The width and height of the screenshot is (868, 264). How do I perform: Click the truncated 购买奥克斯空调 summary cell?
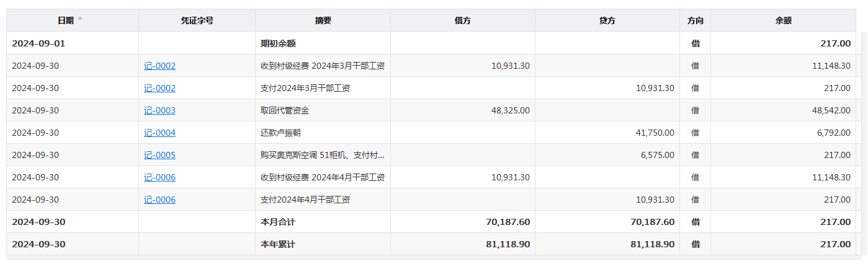(x=322, y=155)
